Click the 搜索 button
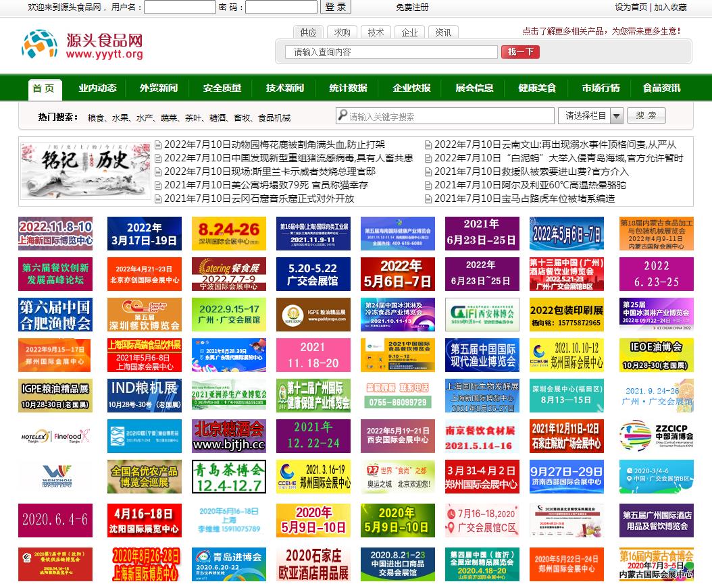 tap(646, 115)
